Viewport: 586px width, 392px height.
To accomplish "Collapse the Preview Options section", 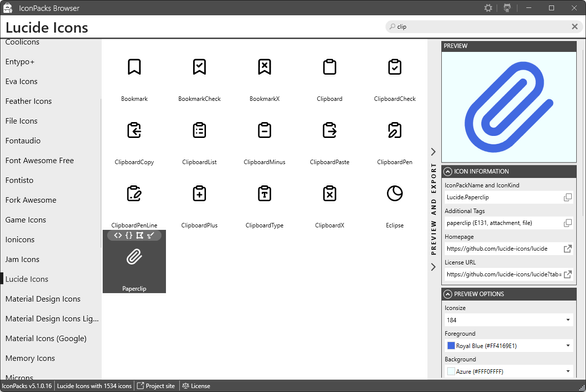I will [448, 294].
